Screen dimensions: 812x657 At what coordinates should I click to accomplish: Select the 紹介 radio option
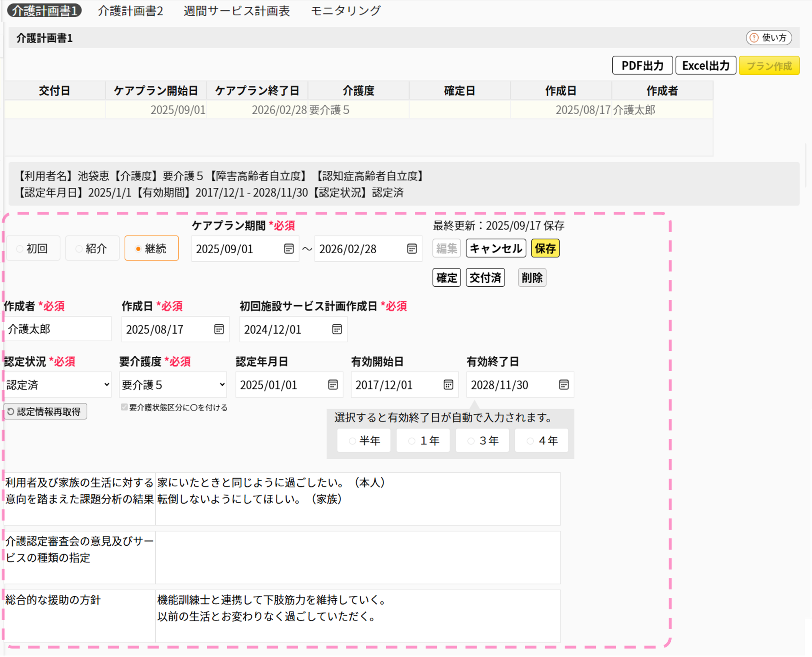(x=79, y=249)
